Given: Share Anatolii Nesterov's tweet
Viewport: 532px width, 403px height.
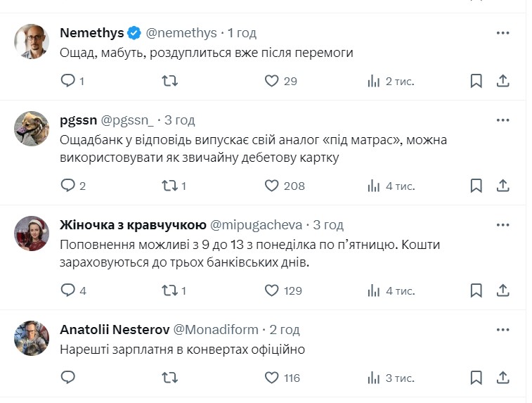Looking at the screenshot, I should (x=503, y=378).
